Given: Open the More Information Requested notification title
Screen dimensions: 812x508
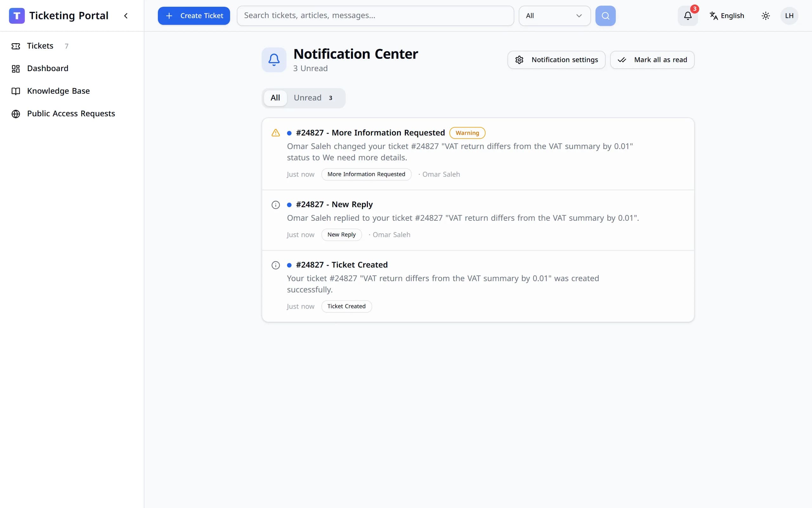Looking at the screenshot, I should coord(370,133).
